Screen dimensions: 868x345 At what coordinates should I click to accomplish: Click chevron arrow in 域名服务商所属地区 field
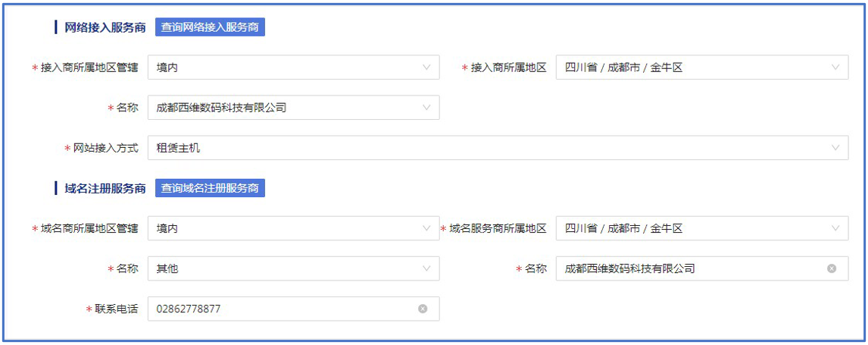(x=835, y=228)
